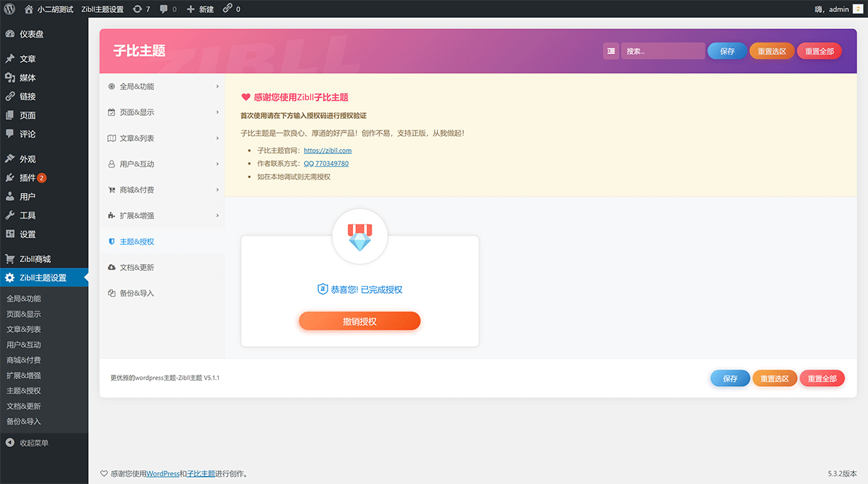This screenshot has width=868, height=484.
Task: Expand the 全局&功能 settings section
Action: (162, 86)
